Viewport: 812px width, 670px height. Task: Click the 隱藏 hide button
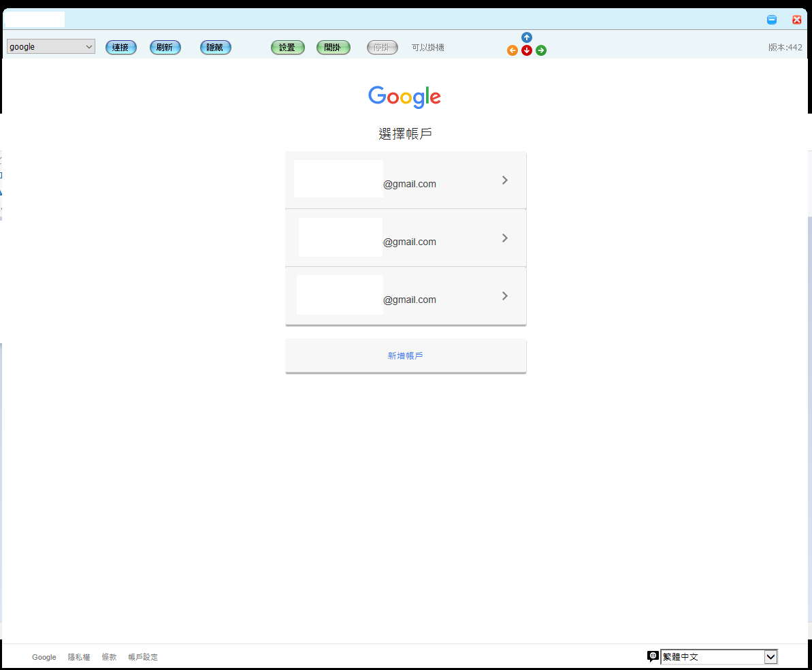click(216, 47)
